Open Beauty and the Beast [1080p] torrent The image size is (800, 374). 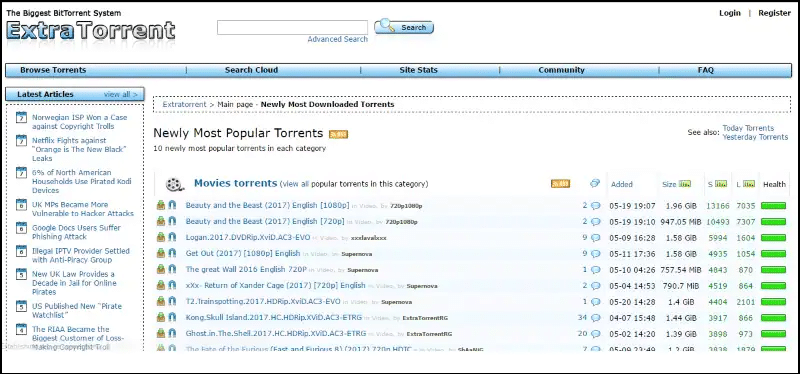coord(267,206)
